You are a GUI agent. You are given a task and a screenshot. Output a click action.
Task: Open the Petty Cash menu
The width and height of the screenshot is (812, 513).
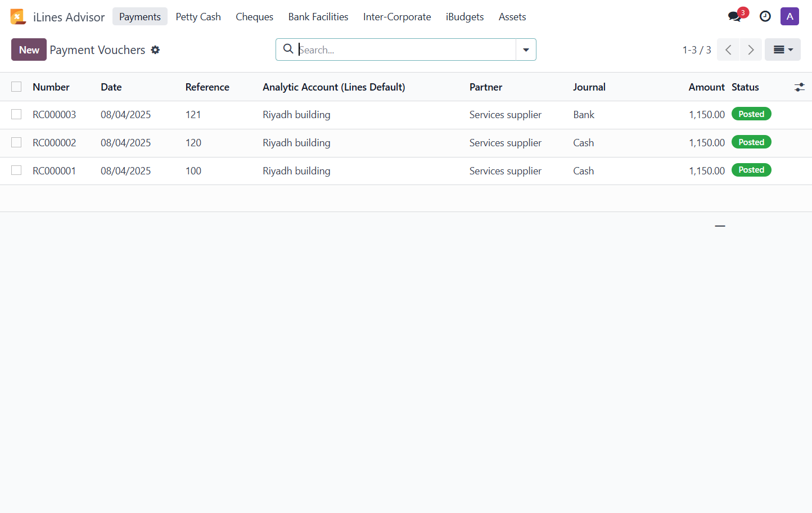(x=199, y=17)
